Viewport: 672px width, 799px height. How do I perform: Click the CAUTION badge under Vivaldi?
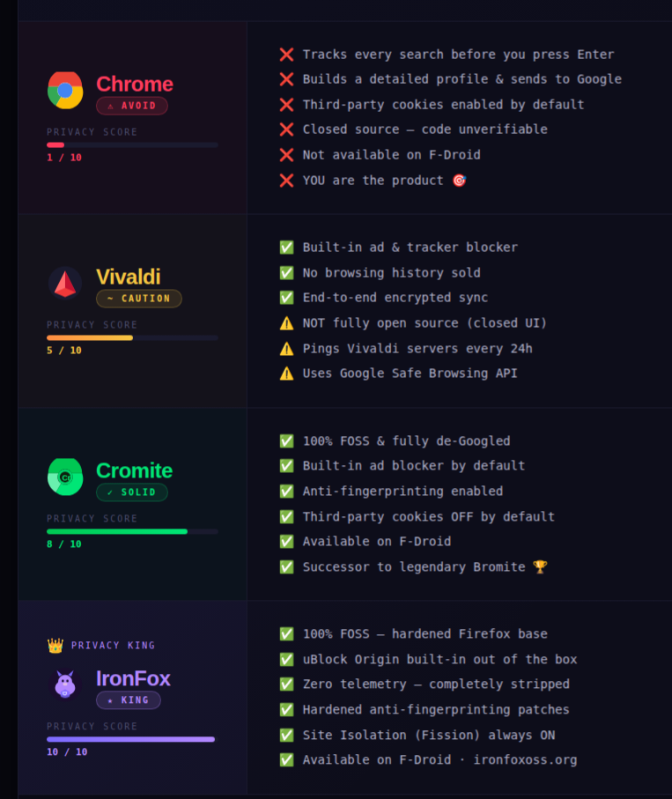click(139, 299)
